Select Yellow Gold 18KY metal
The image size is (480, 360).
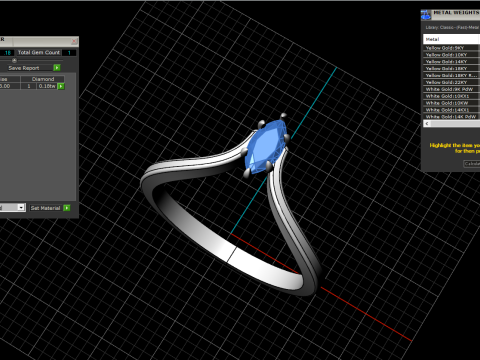pyautogui.click(x=451, y=69)
